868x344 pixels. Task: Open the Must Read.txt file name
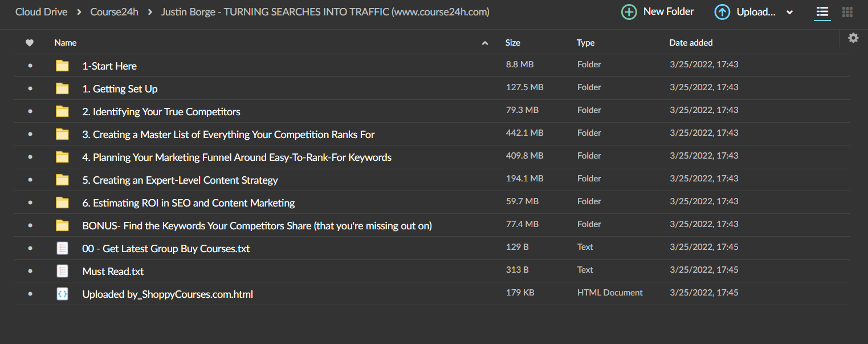pyautogui.click(x=113, y=272)
